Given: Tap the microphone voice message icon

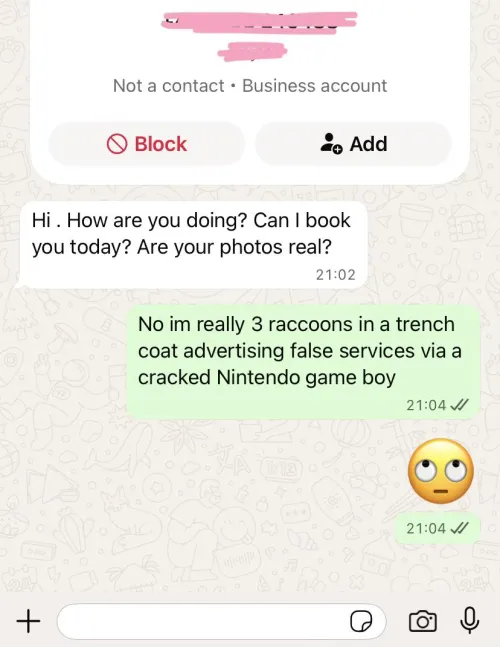Looking at the screenshot, I should (469, 620).
